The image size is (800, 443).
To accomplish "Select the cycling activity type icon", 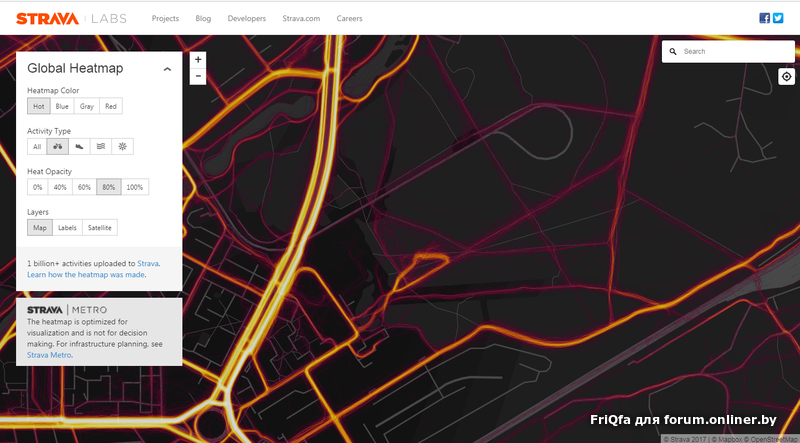I will tap(58, 146).
